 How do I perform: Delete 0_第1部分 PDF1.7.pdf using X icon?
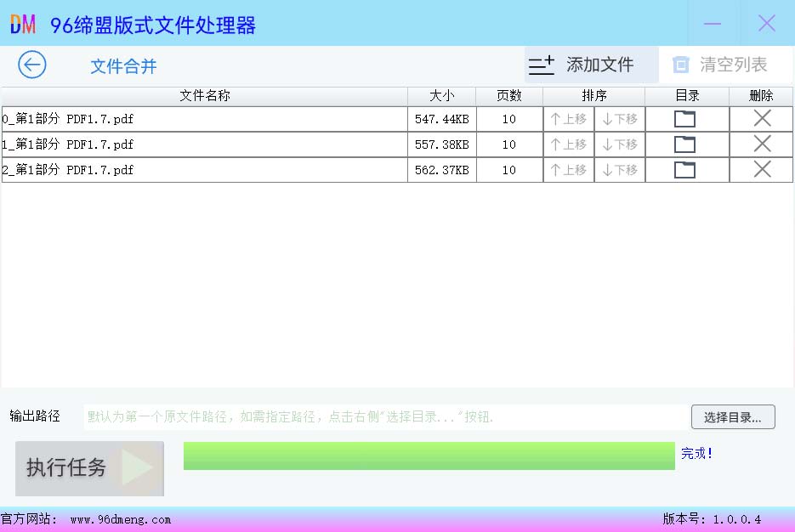tap(762, 119)
